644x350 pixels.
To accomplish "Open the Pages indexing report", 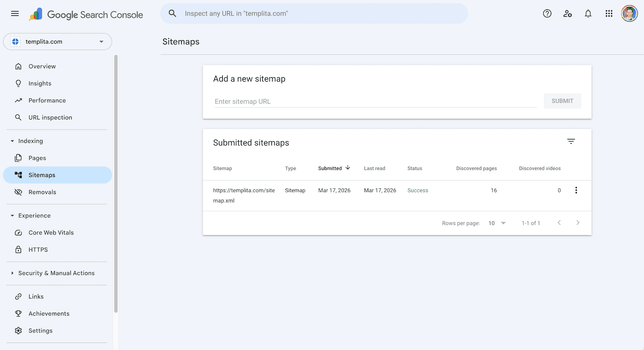I will coord(36,158).
